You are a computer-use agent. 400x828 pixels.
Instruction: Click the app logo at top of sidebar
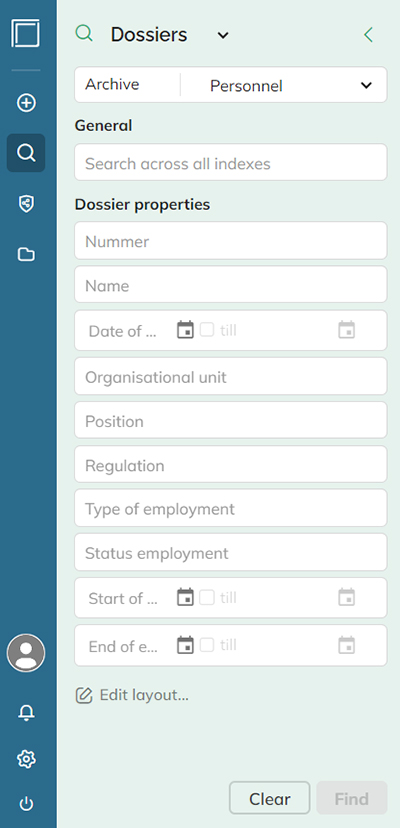(x=26, y=33)
